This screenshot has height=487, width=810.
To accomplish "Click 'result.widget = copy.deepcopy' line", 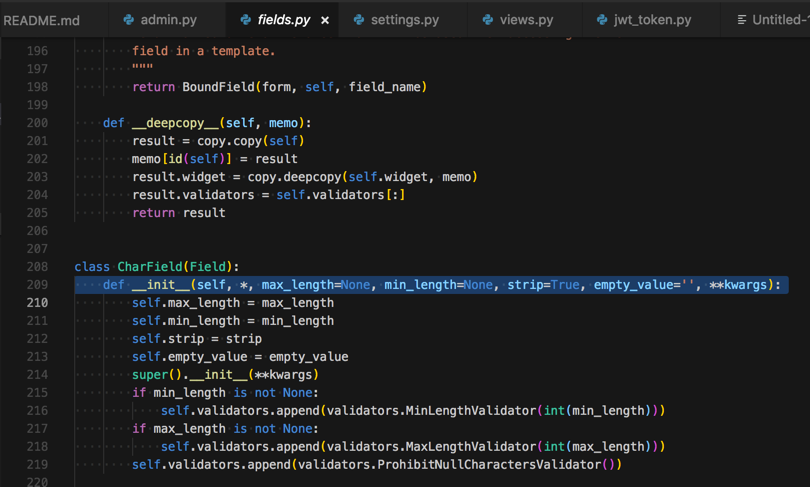I will (305, 177).
